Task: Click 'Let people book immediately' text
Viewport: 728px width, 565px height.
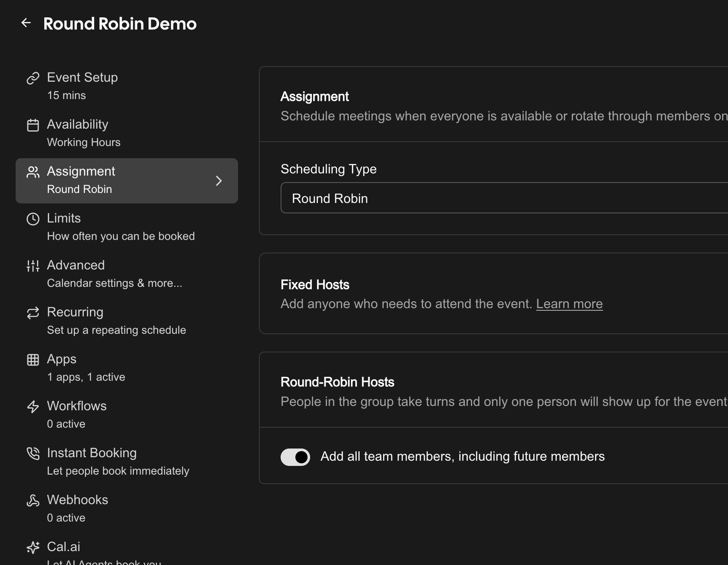Action: 118,471
